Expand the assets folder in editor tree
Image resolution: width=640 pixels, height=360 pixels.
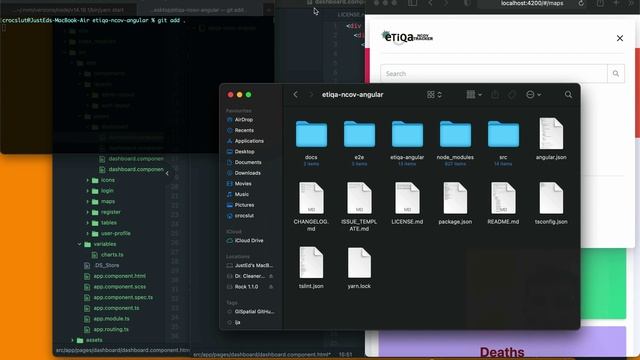73,340
